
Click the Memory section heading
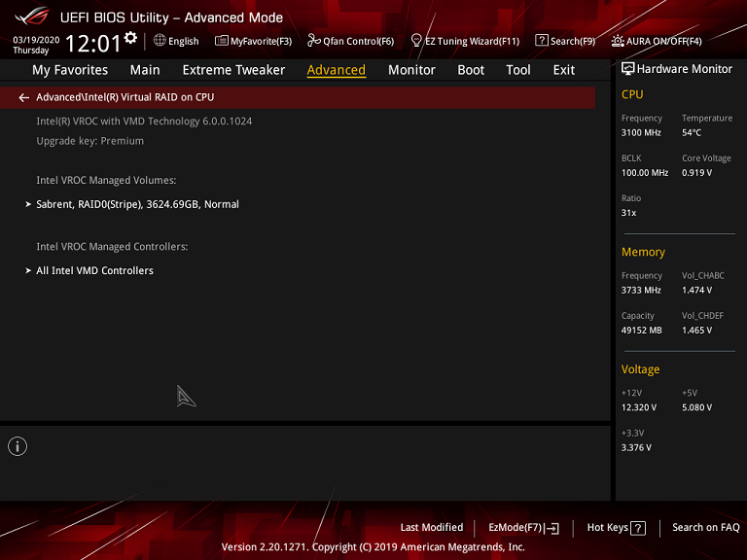(643, 252)
